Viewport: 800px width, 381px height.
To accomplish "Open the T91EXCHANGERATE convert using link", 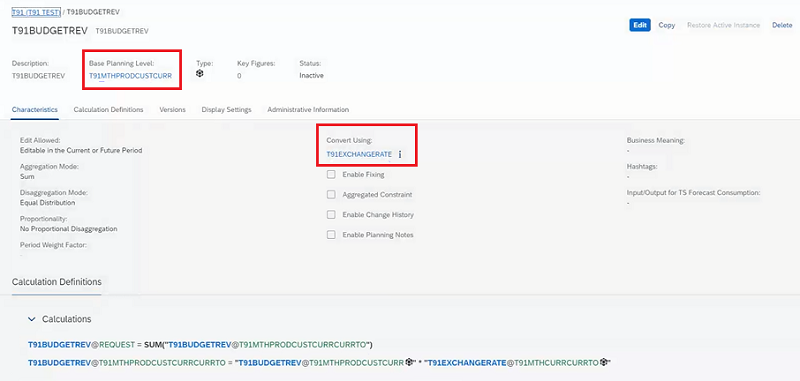I will point(359,154).
